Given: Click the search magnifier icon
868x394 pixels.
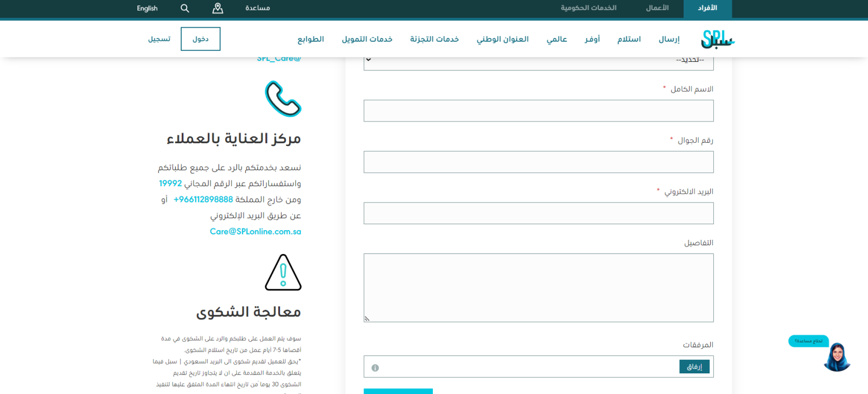Looking at the screenshot, I should tap(184, 8).
